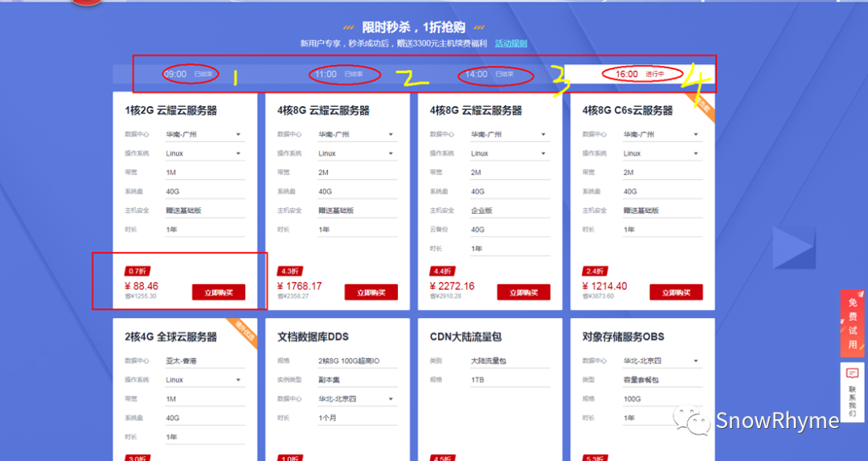Click the 2.4折 discount badge
Screen dimensions: 868x461
[x=595, y=271]
